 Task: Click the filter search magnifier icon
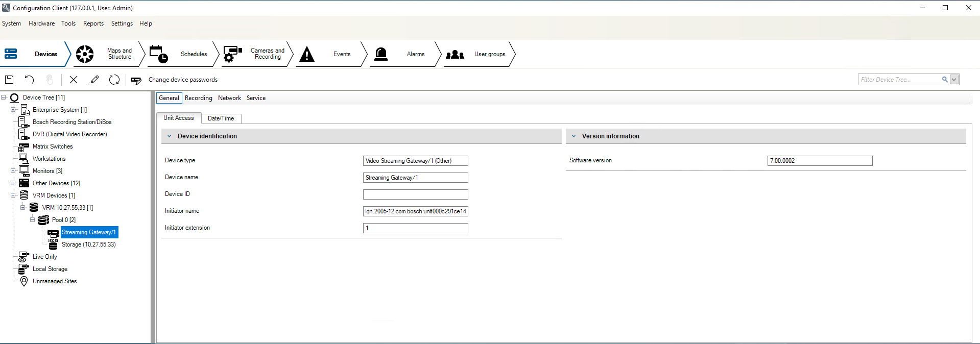pos(945,80)
